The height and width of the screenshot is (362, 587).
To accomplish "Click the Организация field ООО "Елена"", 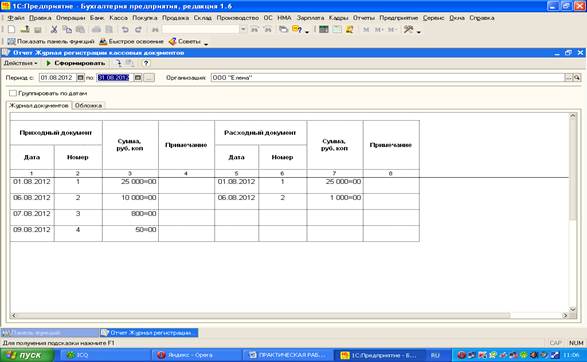I will click(387, 77).
